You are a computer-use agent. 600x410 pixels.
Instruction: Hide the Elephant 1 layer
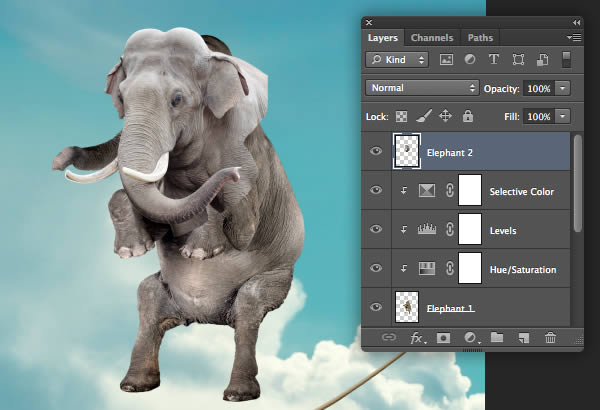coord(376,307)
